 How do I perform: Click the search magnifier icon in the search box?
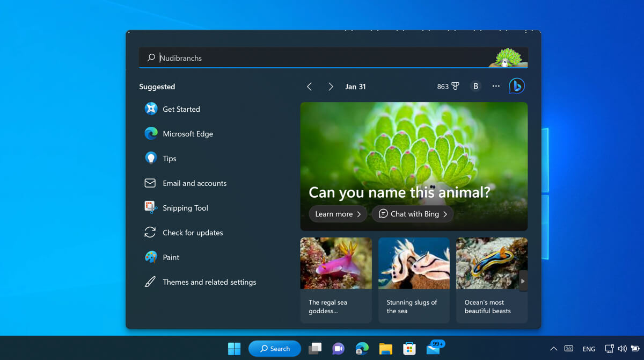click(151, 57)
